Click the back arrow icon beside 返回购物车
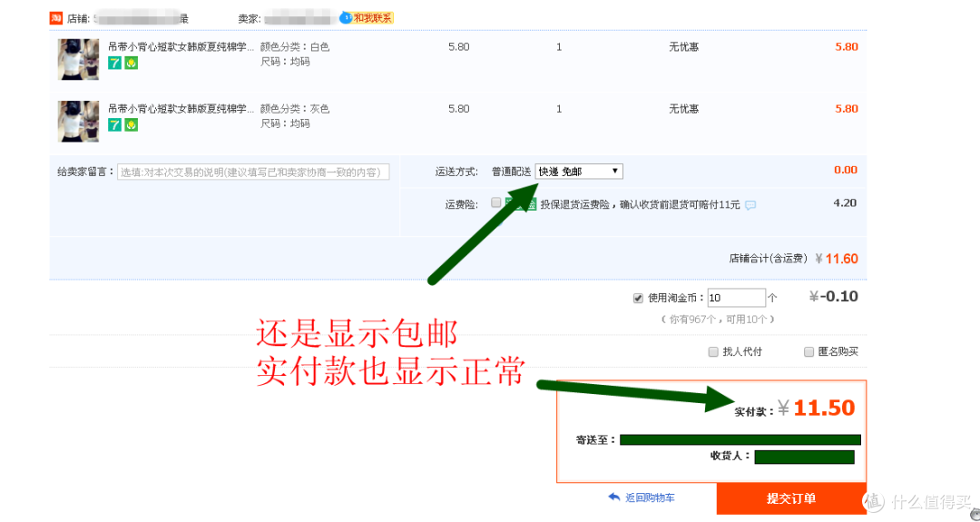 point(614,497)
